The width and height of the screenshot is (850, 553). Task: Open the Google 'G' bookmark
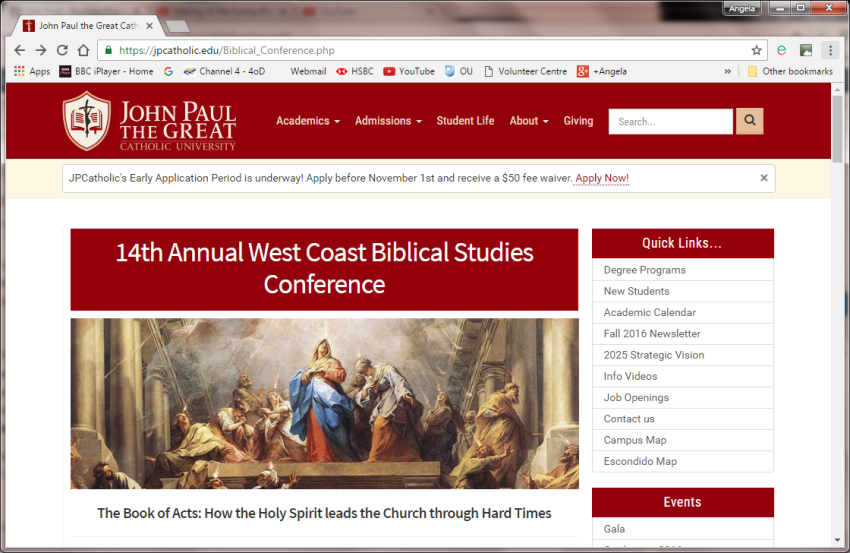click(x=169, y=71)
